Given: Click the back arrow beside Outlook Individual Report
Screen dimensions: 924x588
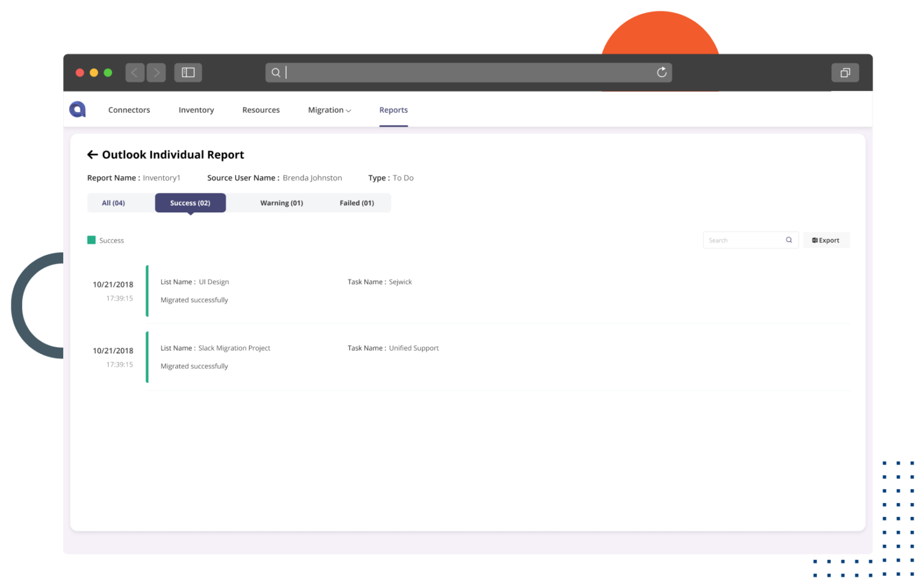Looking at the screenshot, I should pyautogui.click(x=92, y=155).
